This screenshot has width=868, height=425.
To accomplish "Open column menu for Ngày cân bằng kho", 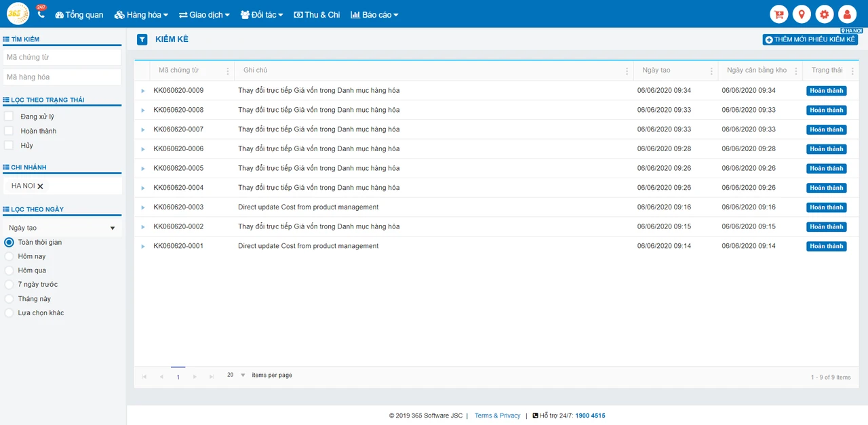I will (x=795, y=70).
